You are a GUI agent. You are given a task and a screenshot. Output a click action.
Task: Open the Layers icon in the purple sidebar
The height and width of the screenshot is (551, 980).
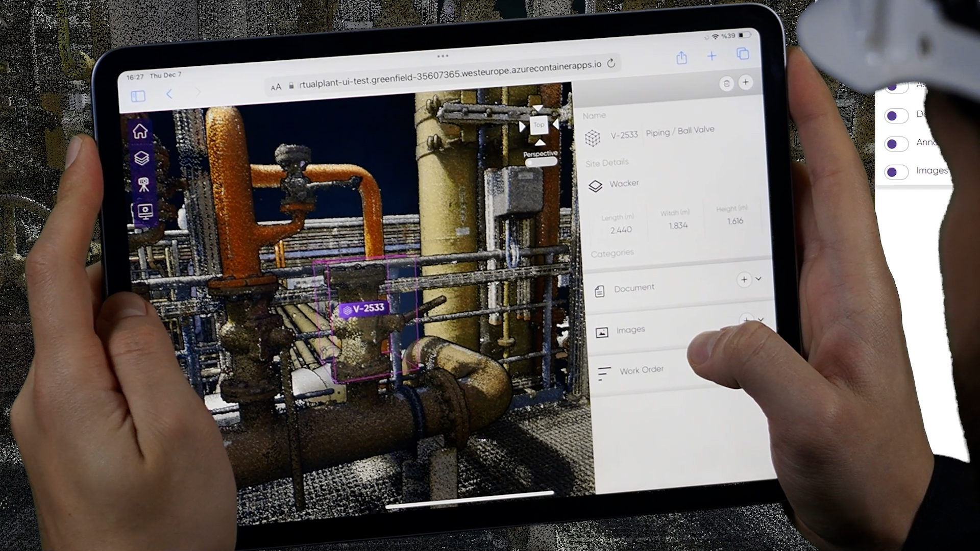pyautogui.click(x=142, y=158)
